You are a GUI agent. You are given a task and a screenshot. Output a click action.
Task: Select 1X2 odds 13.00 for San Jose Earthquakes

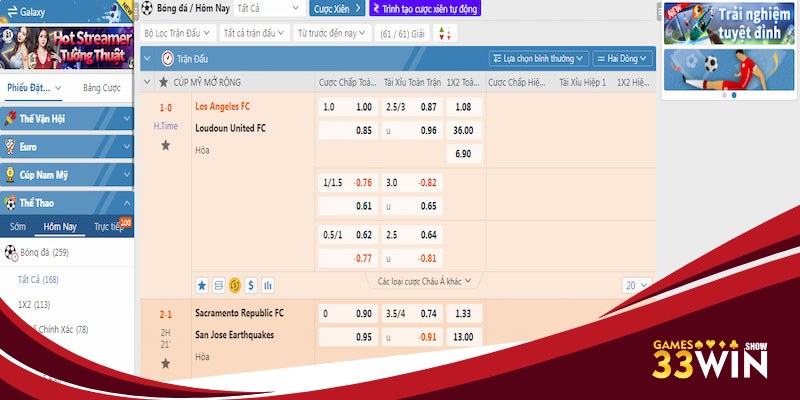point(464,337)
